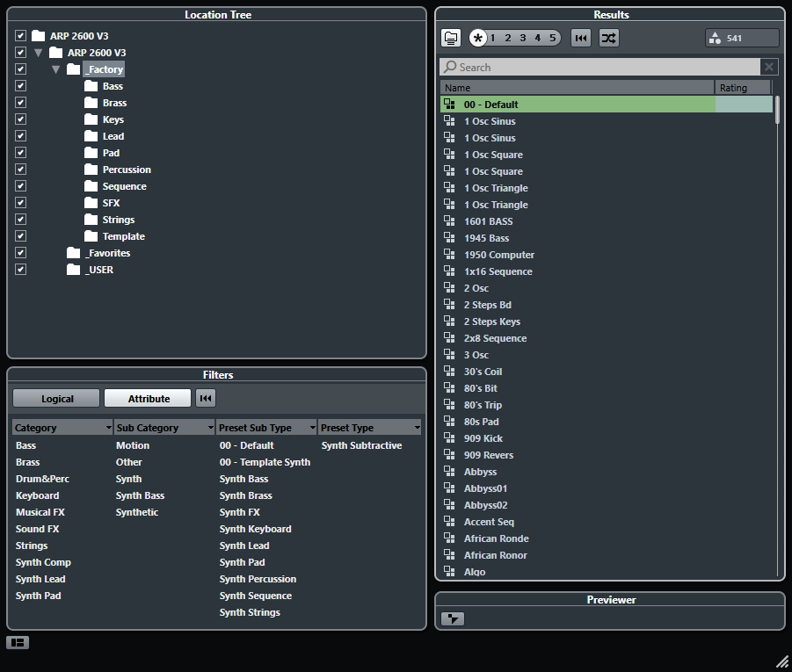This screenshot has width=792, height=672.
Task: Sort results by the Rating column header
Action: pyautogui.click(x=743, y=87)
